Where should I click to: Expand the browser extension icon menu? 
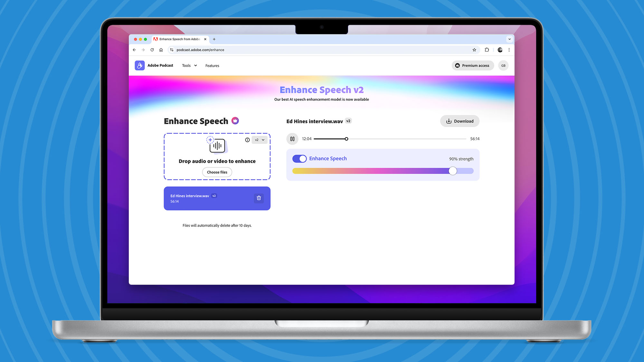tap(487, 50)
